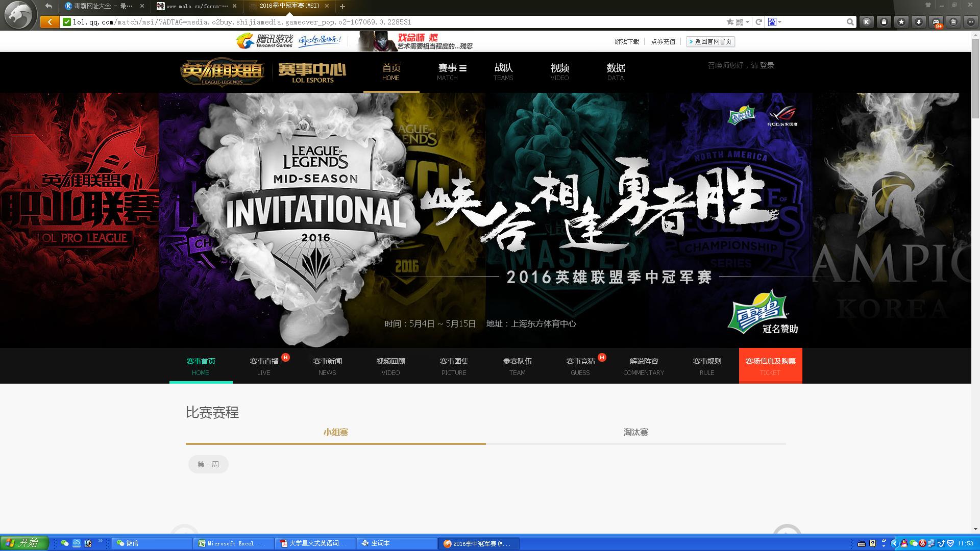Click the lock privacy toolbar icon
This screenshot has width=980, height=551.
coord(884,22)
